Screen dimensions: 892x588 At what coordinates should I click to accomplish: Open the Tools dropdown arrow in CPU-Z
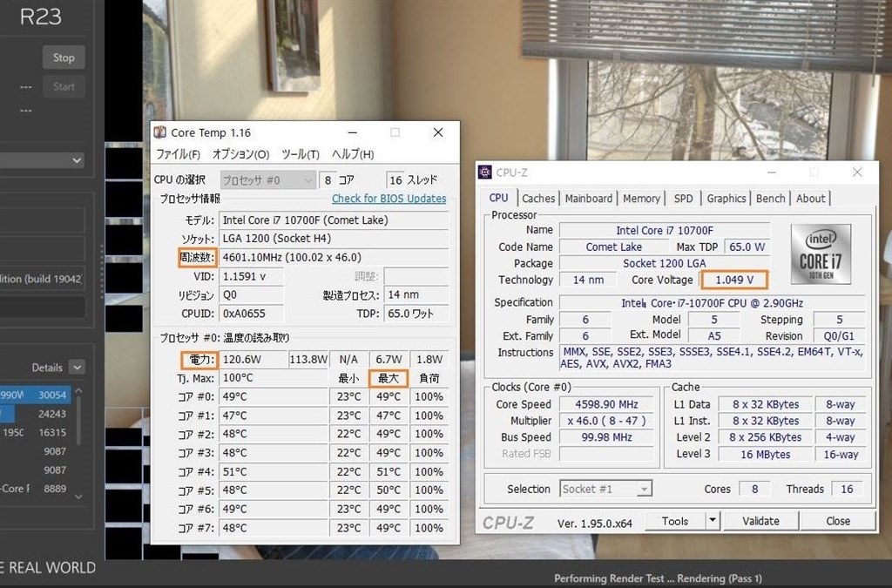click(713, 521)
